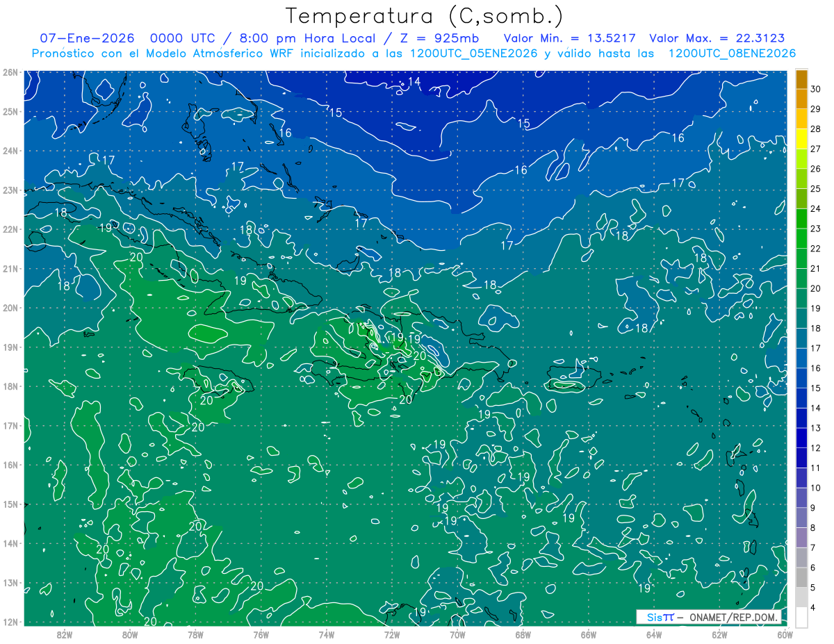834x644 pixels.
Task: Click the 'ONAMET/REP.DOM.' credit box
Action: tap(708, 617)
